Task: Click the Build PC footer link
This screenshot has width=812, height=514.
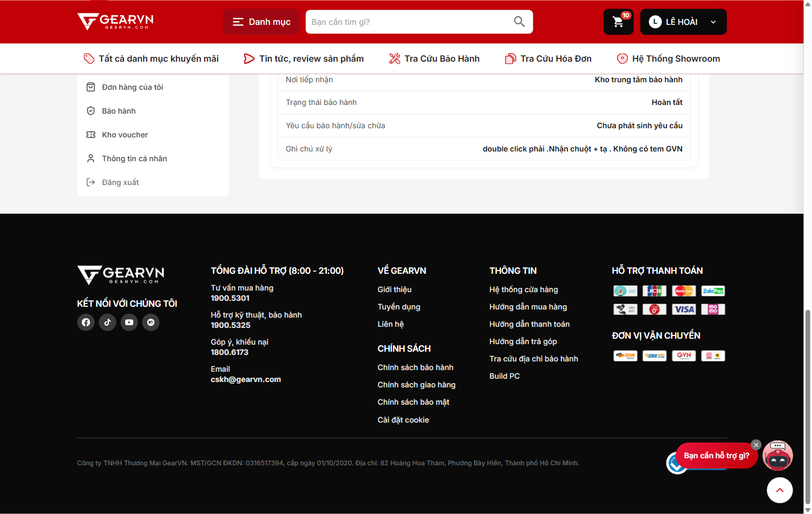Action: pyautogui.click(x=505, y=376)
